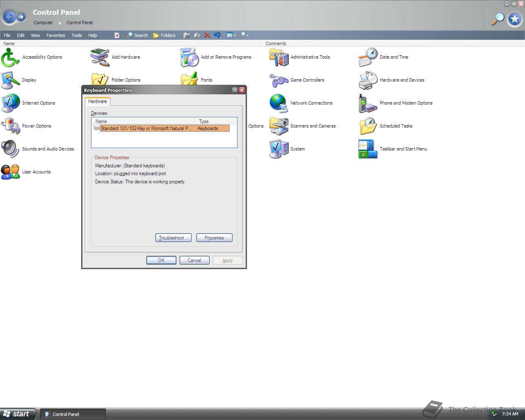The height and width of the screenshot is (420, 525).
Task: Click Cancel in Keyboard Properties
Action: (x=194, y=260)
